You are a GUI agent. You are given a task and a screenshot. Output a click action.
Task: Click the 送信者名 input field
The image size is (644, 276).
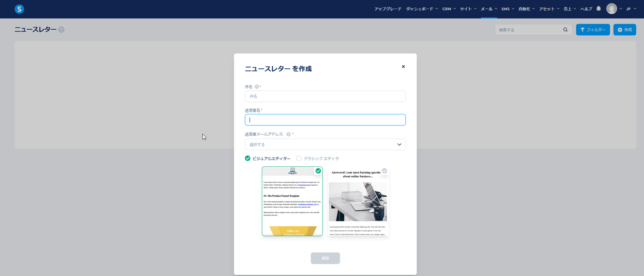(x=325, y=120)
